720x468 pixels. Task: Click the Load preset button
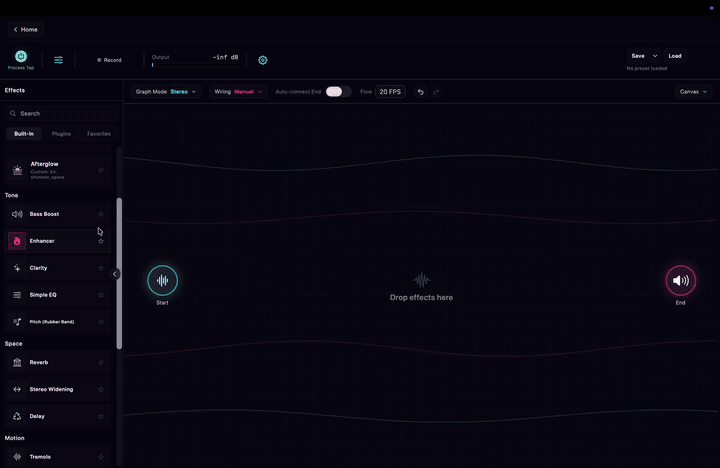(x=675, y=56)
